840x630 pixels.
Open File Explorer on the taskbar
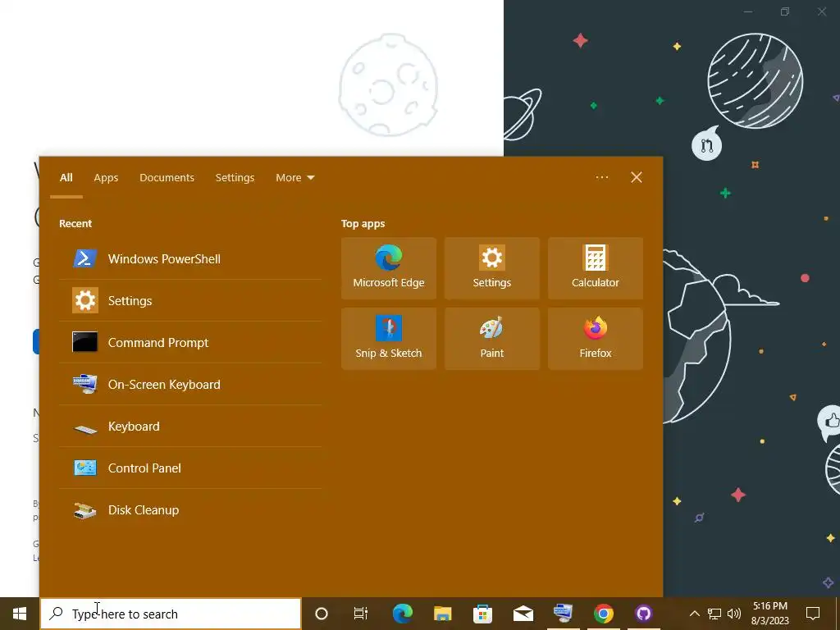pos(442,614)
